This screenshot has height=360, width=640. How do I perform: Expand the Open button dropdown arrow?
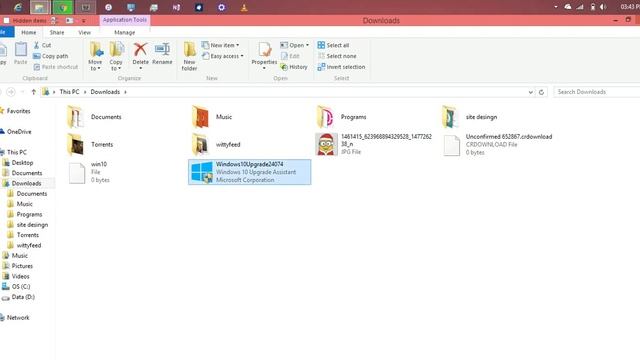click(x=307, y=45)
